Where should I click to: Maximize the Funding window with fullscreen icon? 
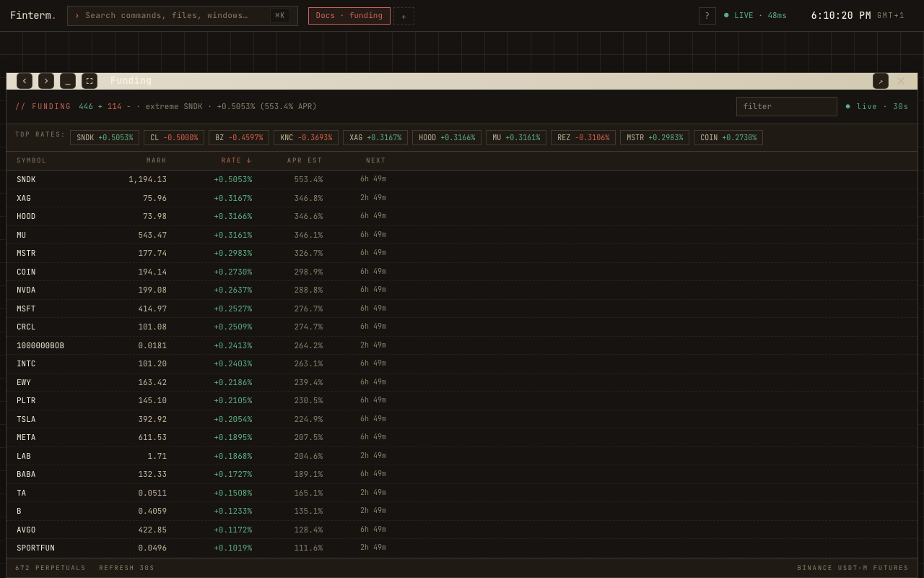pyautogui.click(x=90, y=81)
